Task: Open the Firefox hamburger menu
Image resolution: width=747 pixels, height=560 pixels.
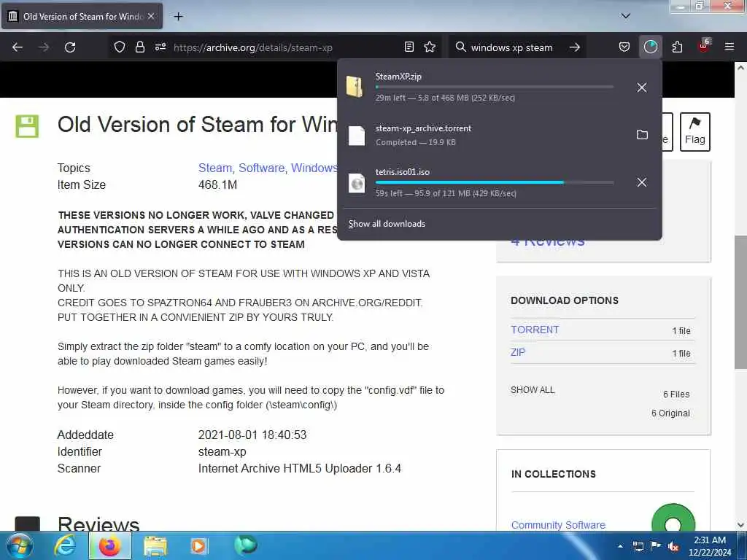Action: click(x=729, y=47)
